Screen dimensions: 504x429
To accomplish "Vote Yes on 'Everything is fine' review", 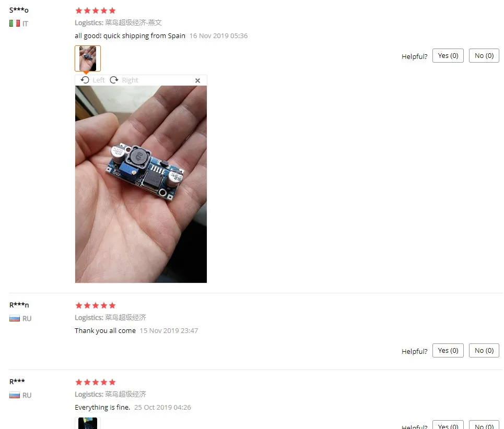I will pyautogui.click(x=448, y=425).
